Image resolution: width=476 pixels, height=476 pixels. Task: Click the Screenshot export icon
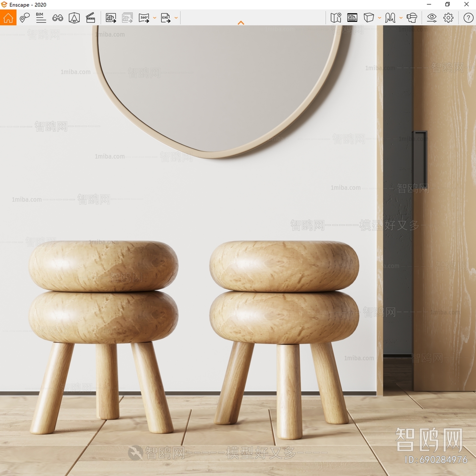[111, 18]
